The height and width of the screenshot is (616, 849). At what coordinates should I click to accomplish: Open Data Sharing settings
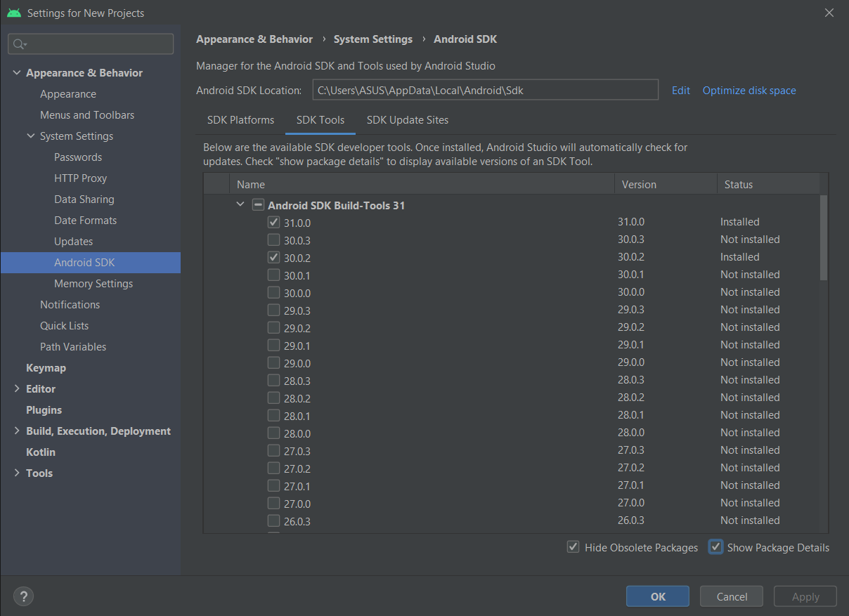84,199
